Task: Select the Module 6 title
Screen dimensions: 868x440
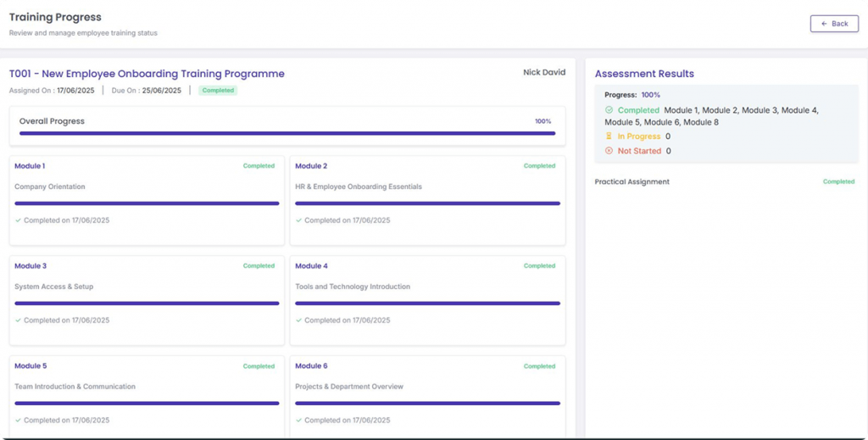Action: click(x=311, y=366)
